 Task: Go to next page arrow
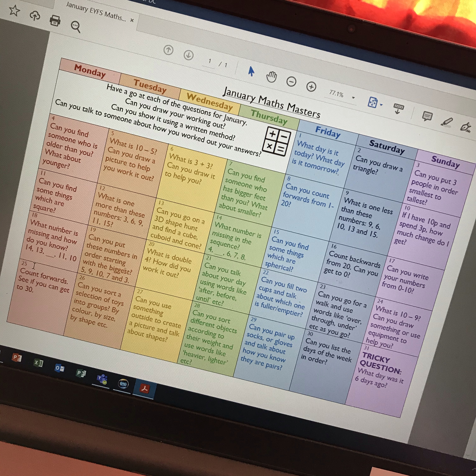point(188,55)
